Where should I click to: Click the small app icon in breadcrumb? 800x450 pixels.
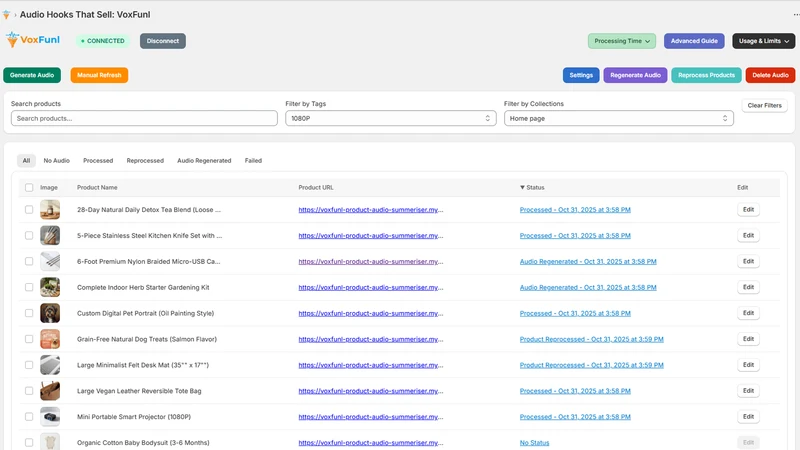[6, 14]
